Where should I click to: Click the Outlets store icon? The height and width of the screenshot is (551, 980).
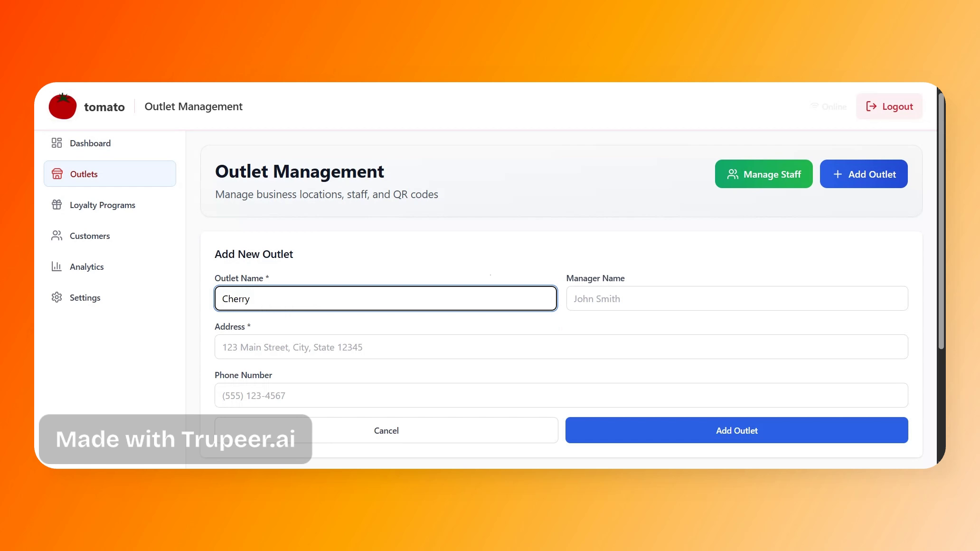coord(57,174)
